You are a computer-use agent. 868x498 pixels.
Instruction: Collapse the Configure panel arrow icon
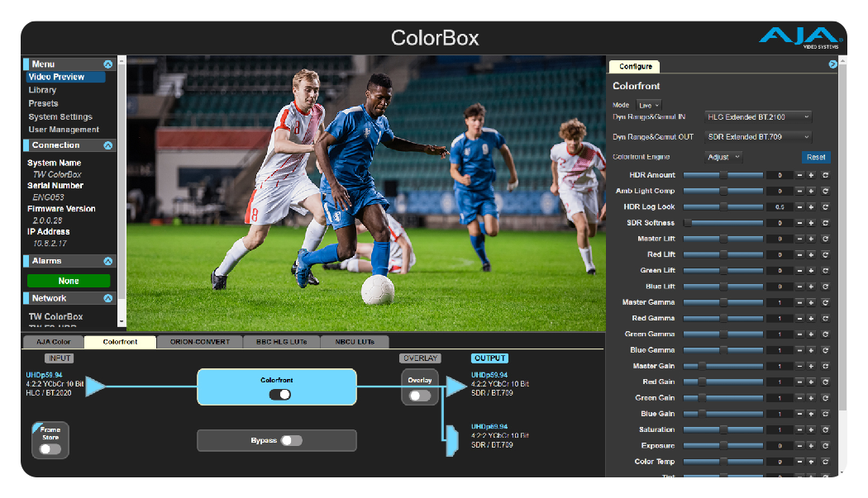click(832, 64)
